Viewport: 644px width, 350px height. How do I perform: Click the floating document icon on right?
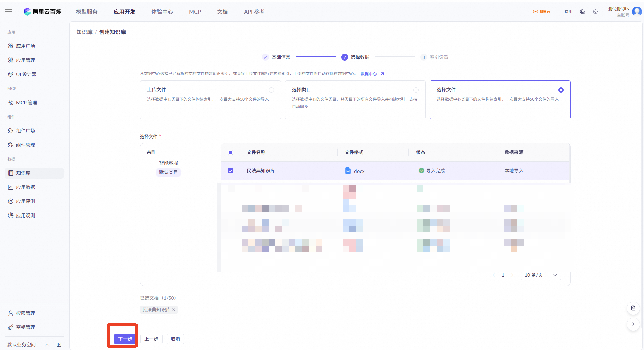[x=633, y=308]
